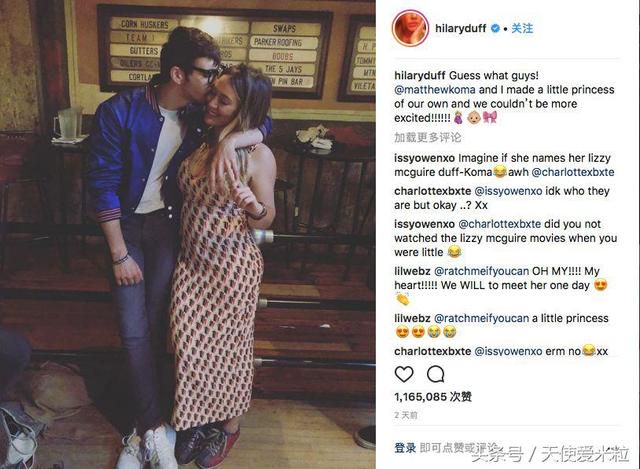Viewport: 640px width, 469px height.
Task: Click @issyowenxo mention in idk comment
Action: (508, 191)
